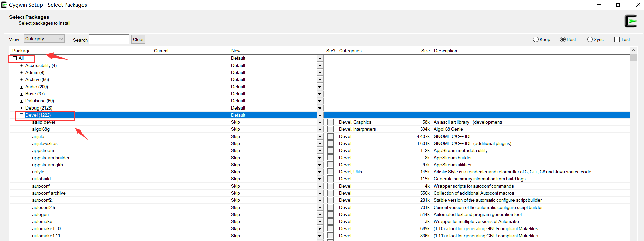Screen dimensions: 644x241
Task: Check the Src? box for autogen
Action: coord(330,215)
